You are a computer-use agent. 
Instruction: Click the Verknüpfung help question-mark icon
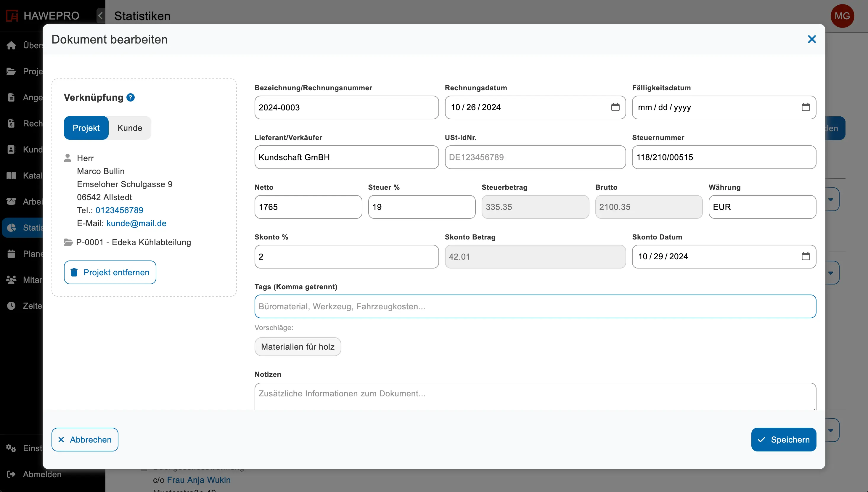tap(131, 97)
